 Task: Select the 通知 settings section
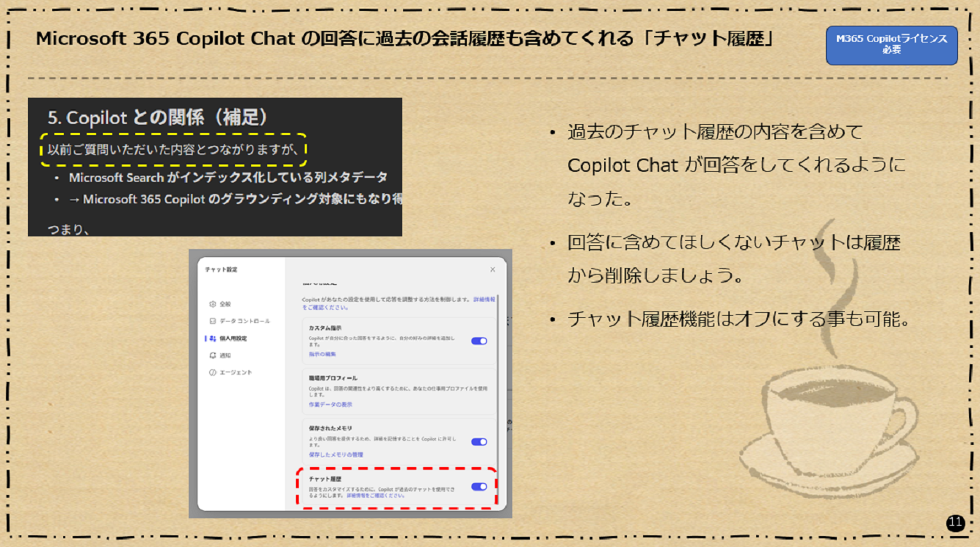[225, 355]
